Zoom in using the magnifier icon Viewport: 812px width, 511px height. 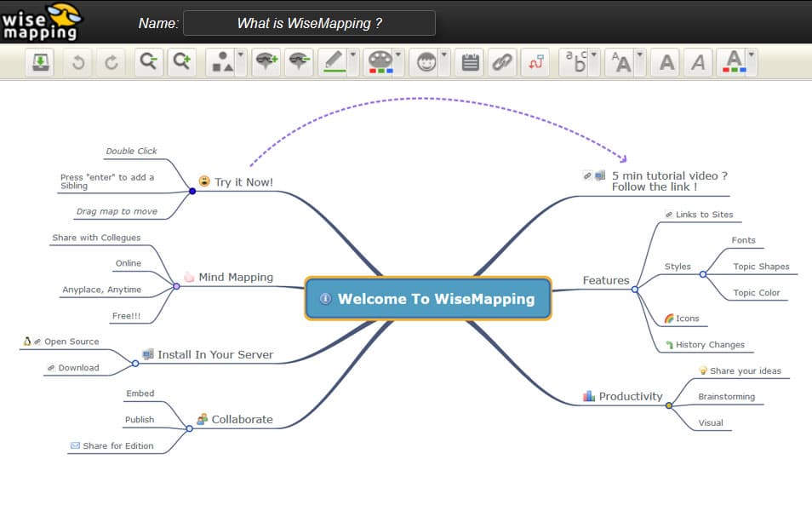[x=180, y=62]
